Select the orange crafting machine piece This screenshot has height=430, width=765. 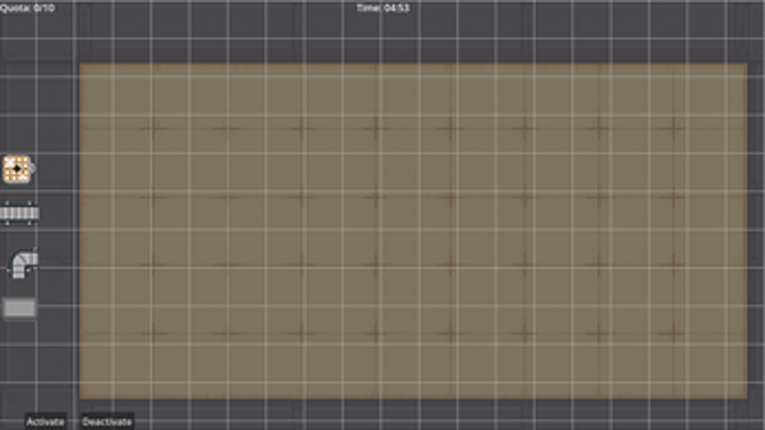(17, 169)
